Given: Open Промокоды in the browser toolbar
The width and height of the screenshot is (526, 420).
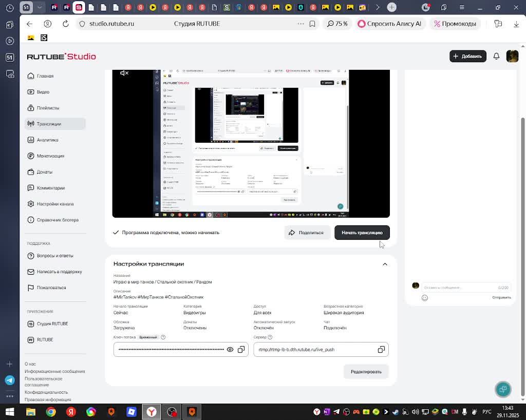Looking at the screenshot, I should (455, 24).
